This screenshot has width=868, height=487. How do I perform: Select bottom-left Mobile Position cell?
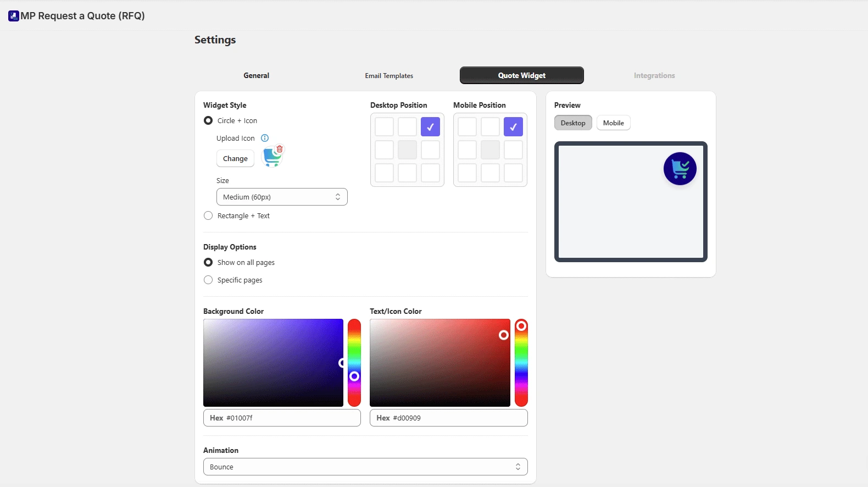pos(467,173)
